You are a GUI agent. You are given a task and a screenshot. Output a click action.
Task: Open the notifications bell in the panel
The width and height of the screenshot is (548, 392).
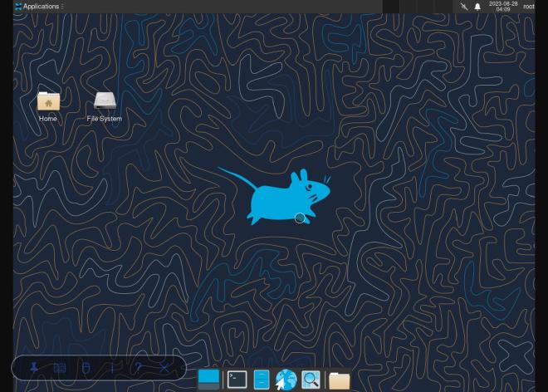point(477,7)
